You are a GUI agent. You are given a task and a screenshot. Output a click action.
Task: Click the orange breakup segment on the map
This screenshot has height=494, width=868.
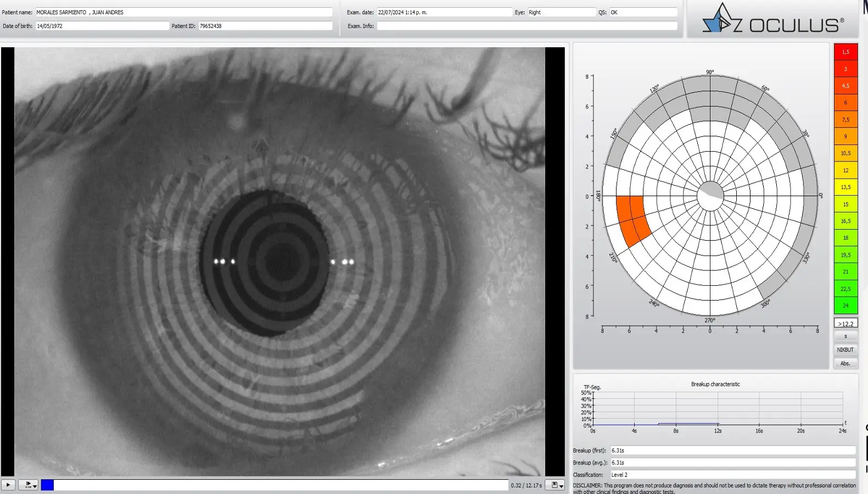(x=632, y=220)
